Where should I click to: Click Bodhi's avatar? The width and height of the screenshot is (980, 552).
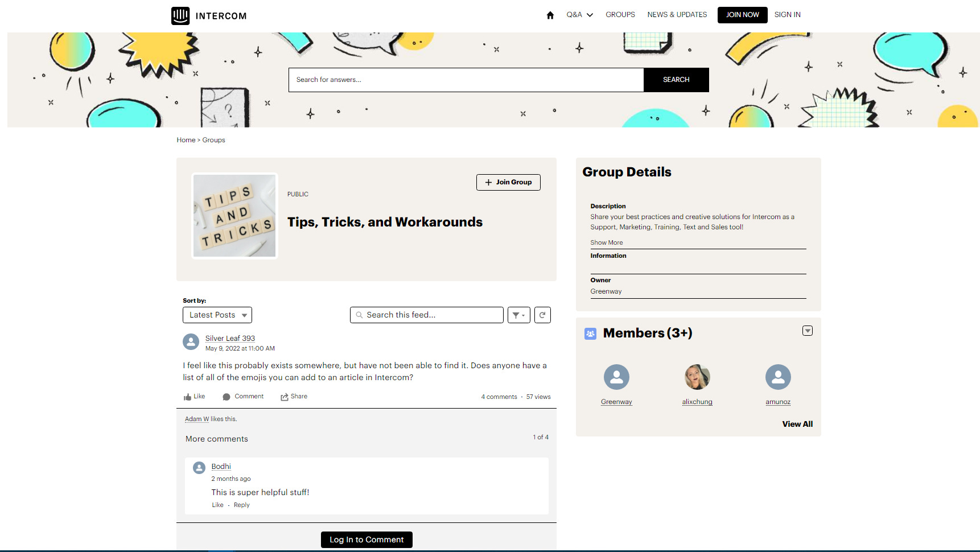pyautogui.click(x=199, y=468)
